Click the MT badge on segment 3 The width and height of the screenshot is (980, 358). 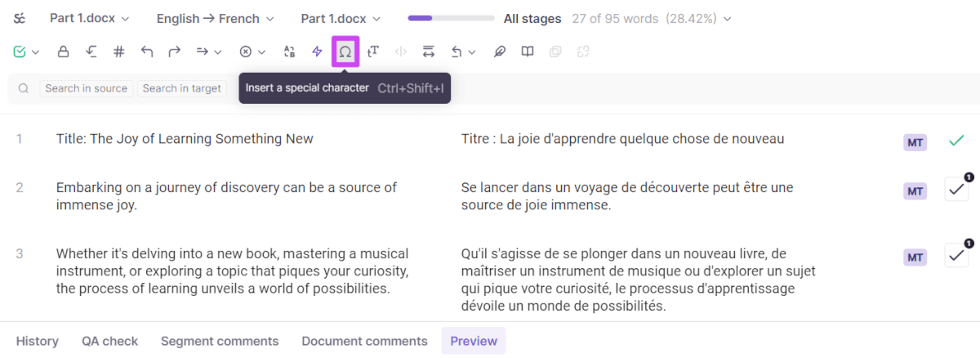[x=915, y=257]
